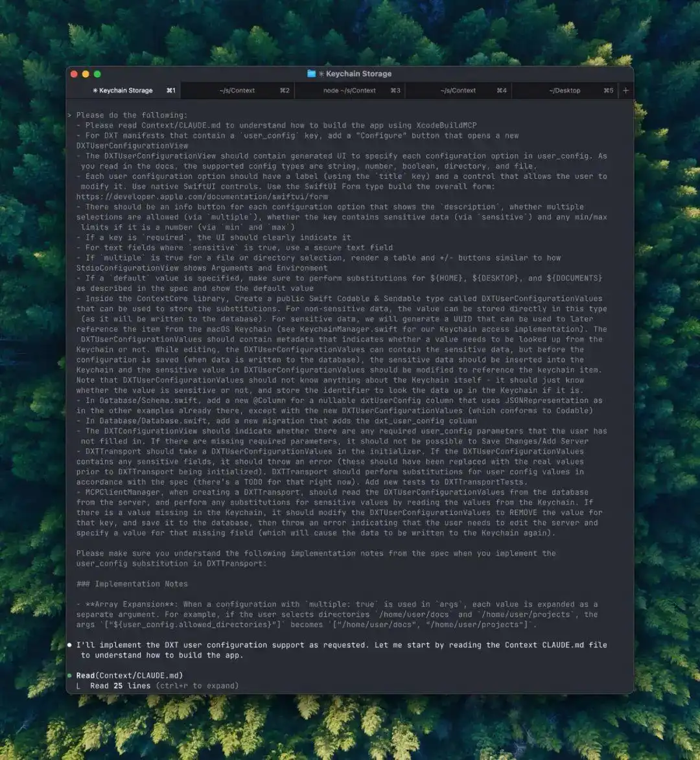This screenshot has height=760, width=700.
Task: Click the '### Implementation Notes' heading
Action: click(x=132, y=584)
